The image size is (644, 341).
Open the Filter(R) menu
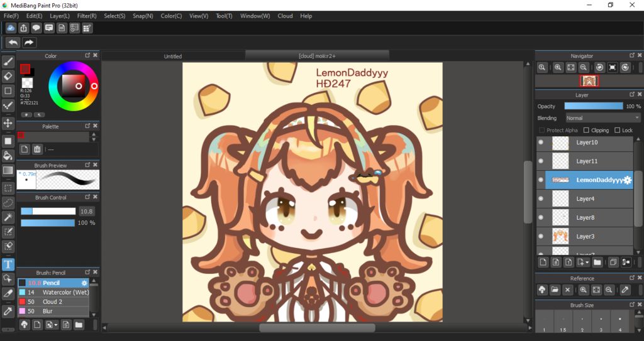(87, 16)
